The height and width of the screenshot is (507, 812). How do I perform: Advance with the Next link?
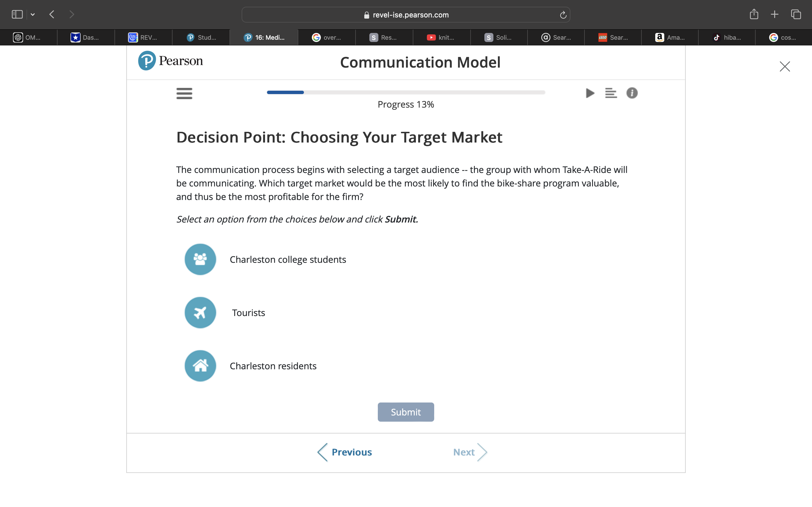coord(469,452)
